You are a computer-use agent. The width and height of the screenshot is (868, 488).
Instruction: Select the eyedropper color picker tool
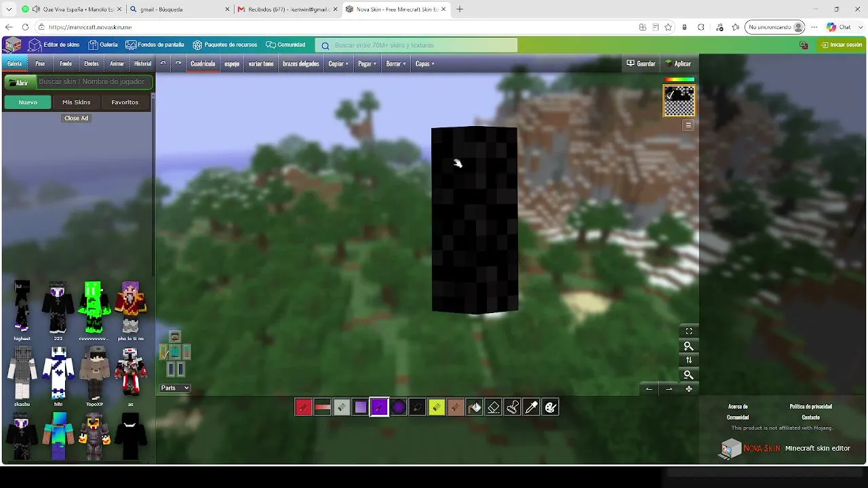click(x=532, y=407)
